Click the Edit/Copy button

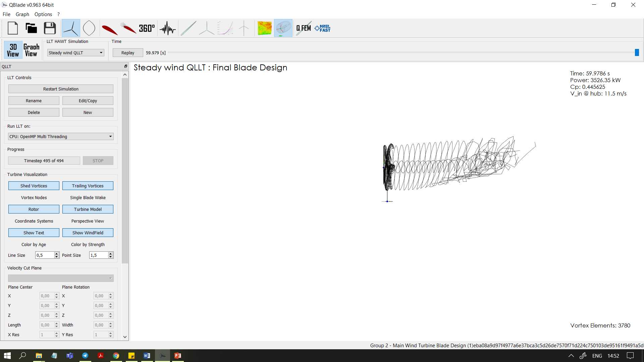[88, 101]
